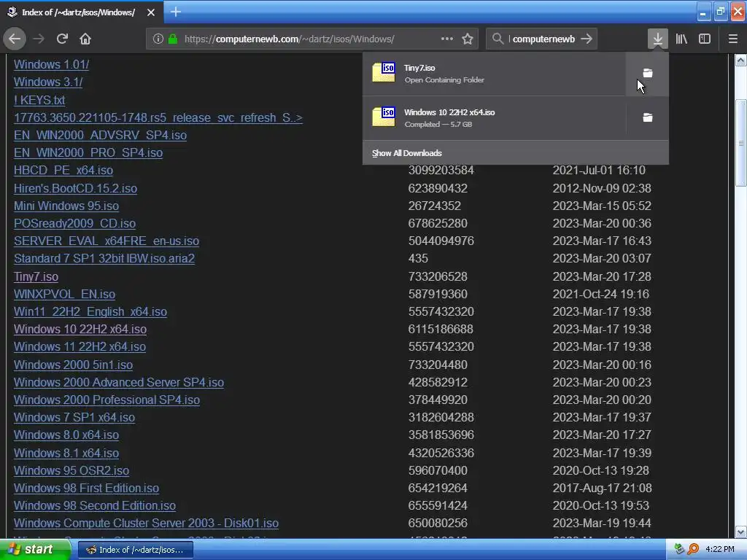Open the Windows Start menu

[x=34, y=550]
